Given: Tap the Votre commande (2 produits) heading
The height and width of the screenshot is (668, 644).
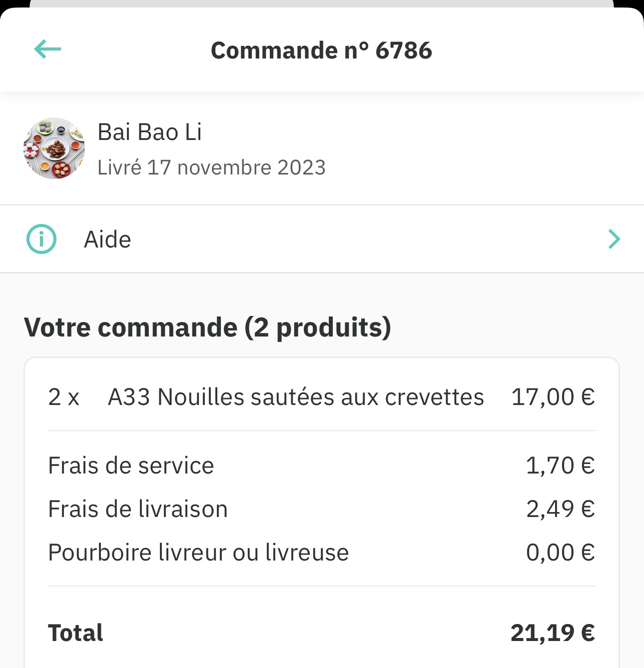Looking at the screenshot, I should tap(207, 327).
